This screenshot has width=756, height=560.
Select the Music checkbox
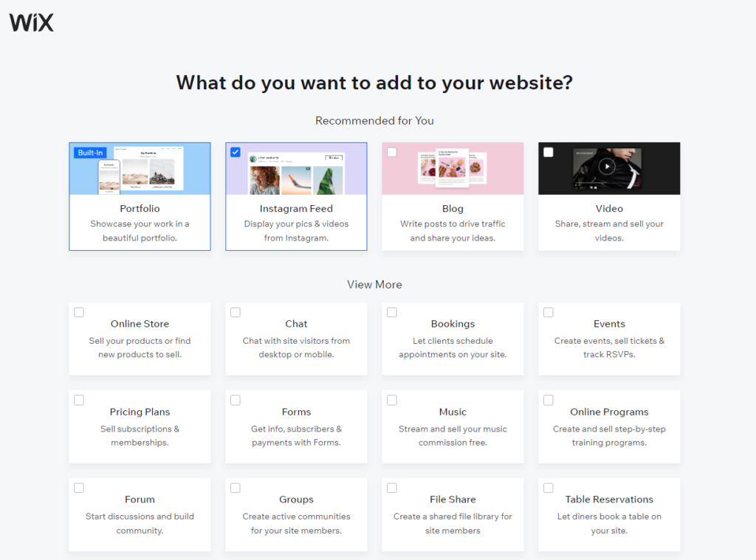tap(392, 400)
